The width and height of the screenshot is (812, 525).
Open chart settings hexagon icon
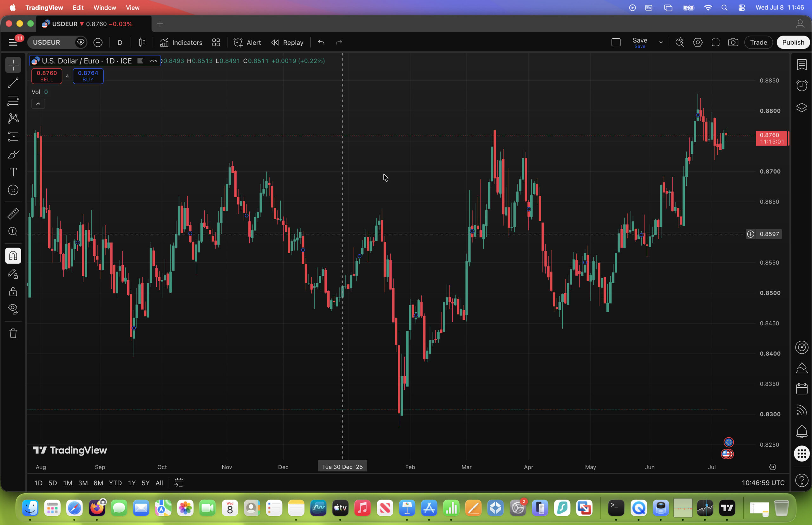(x=697, y=42)
